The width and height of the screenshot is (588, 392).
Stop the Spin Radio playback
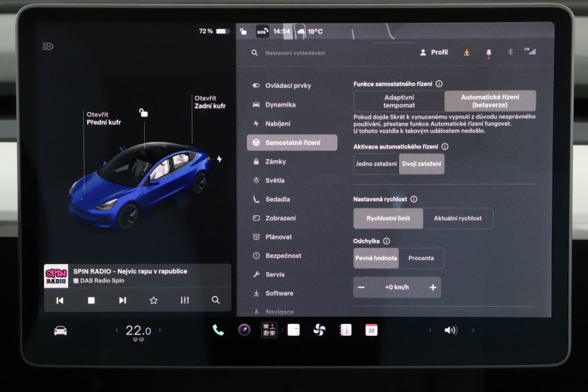[x=91, y=300]
